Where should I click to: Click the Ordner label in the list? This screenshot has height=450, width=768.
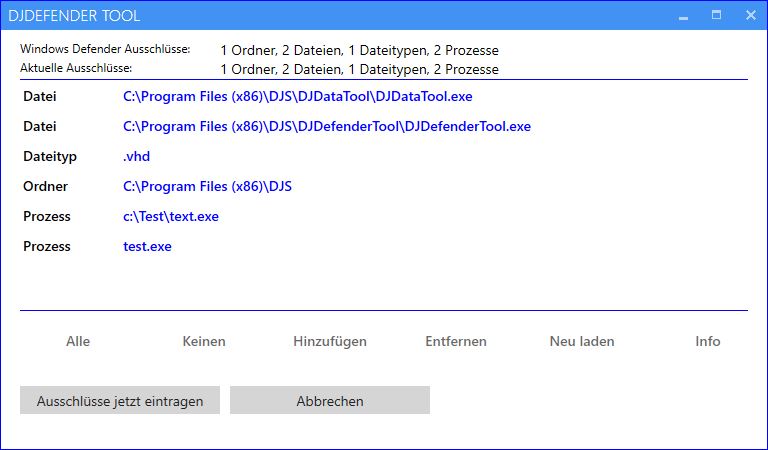click(x=45, y=187)
